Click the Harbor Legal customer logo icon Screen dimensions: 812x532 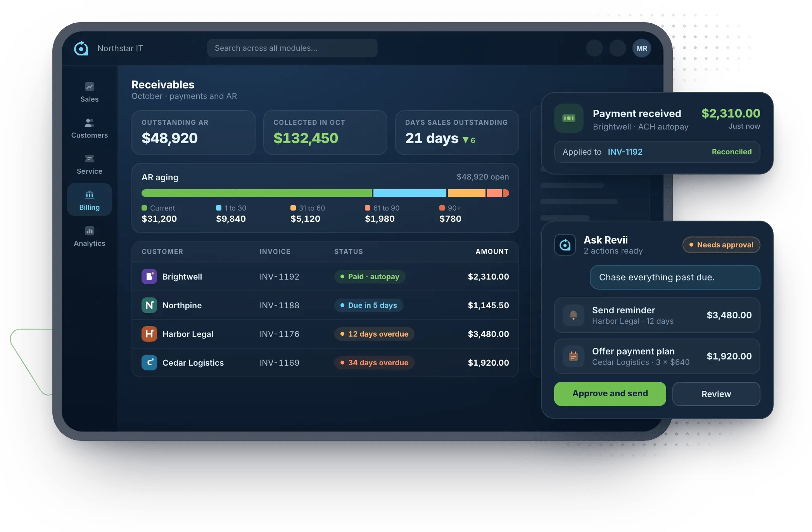pyautogui.click(x=149, y=334)
